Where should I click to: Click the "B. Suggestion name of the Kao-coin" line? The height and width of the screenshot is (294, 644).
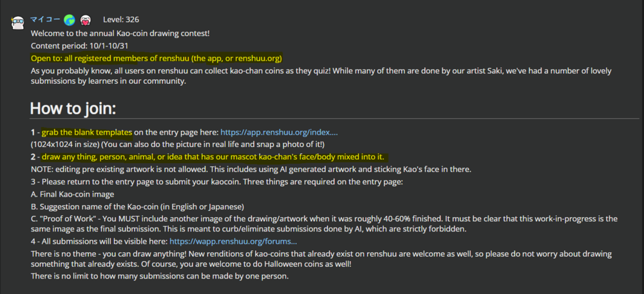pos(138,206)
